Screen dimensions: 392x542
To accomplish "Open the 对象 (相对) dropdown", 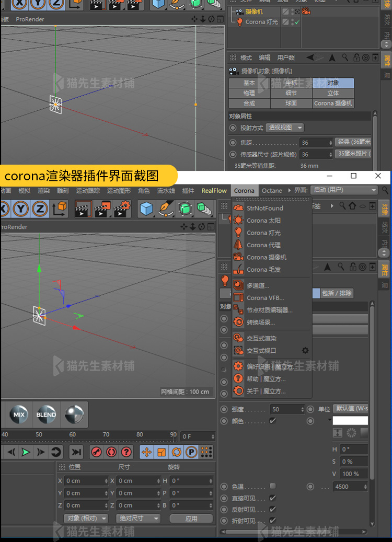I will point(86,518).
